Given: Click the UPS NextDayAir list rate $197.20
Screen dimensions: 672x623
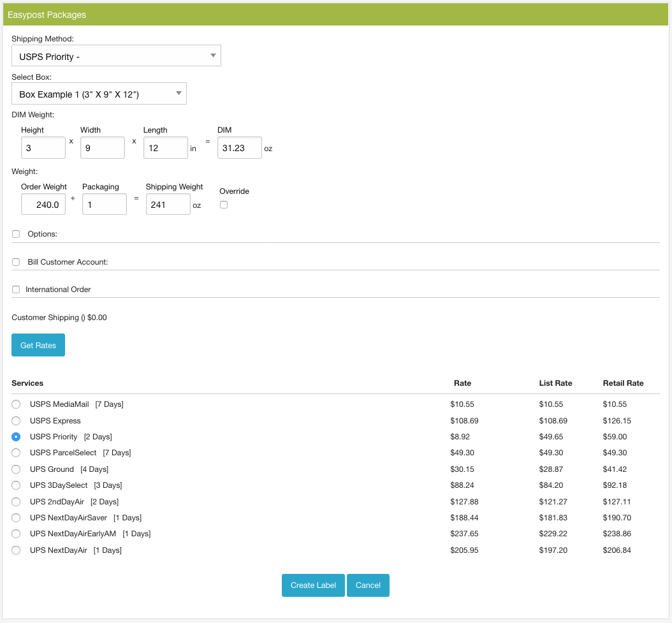Looking at the screenshot, I should 553,550.
